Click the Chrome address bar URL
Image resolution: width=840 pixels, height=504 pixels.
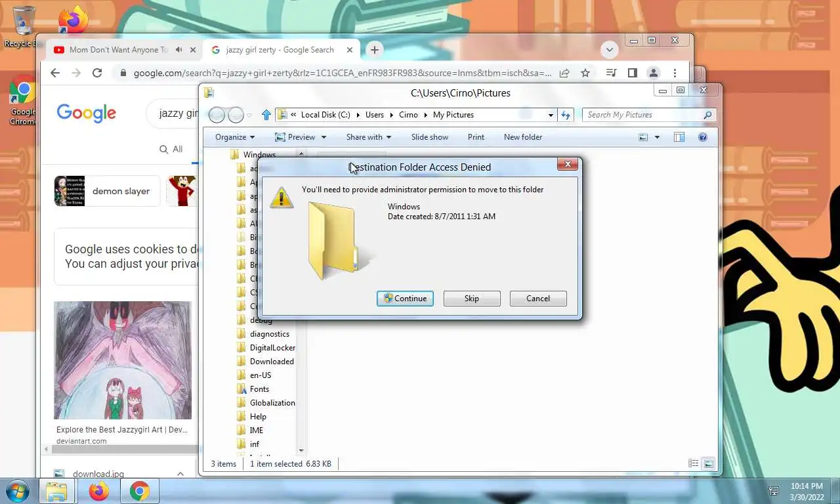(342, 73)
